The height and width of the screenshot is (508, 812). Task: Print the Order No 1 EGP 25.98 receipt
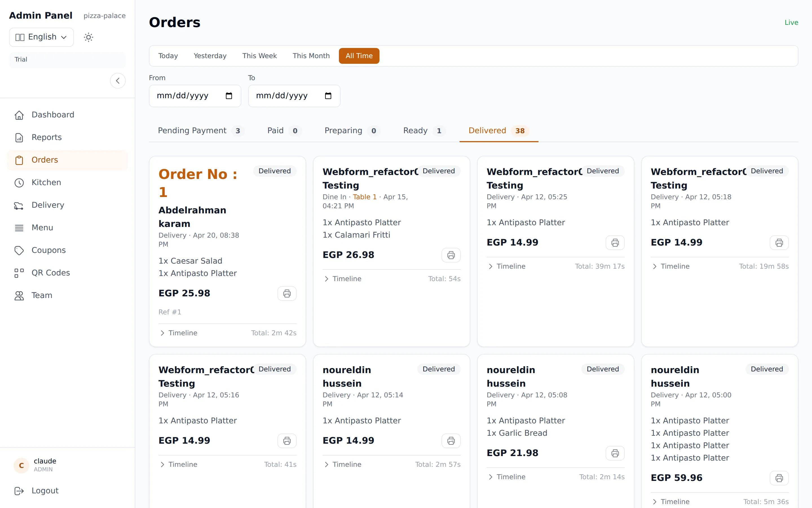(x=287, y=293)
